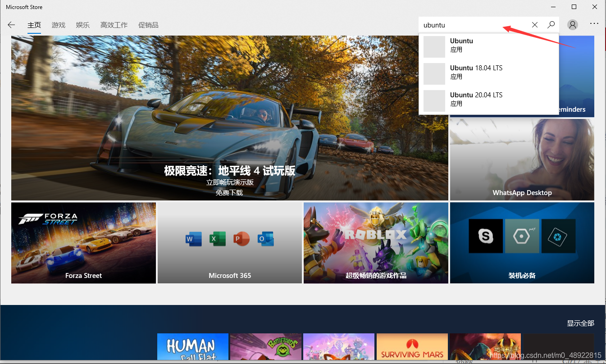Click the Outlook icon in Microsoft 365 tile

(x=266, y=239)
